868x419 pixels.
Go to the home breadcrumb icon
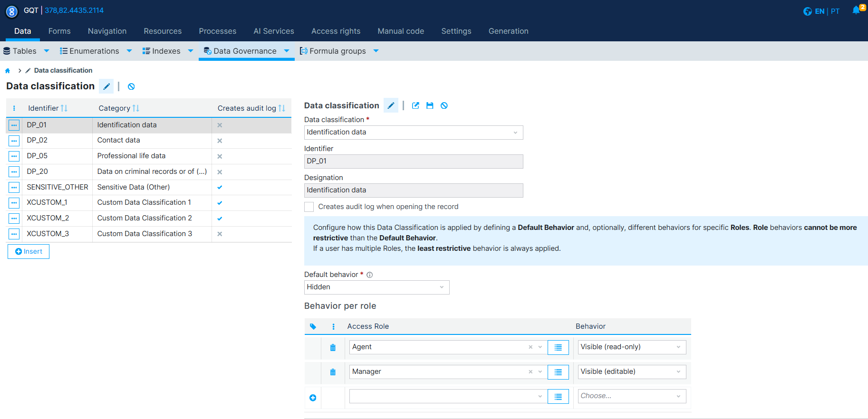(x=8, y=71)
